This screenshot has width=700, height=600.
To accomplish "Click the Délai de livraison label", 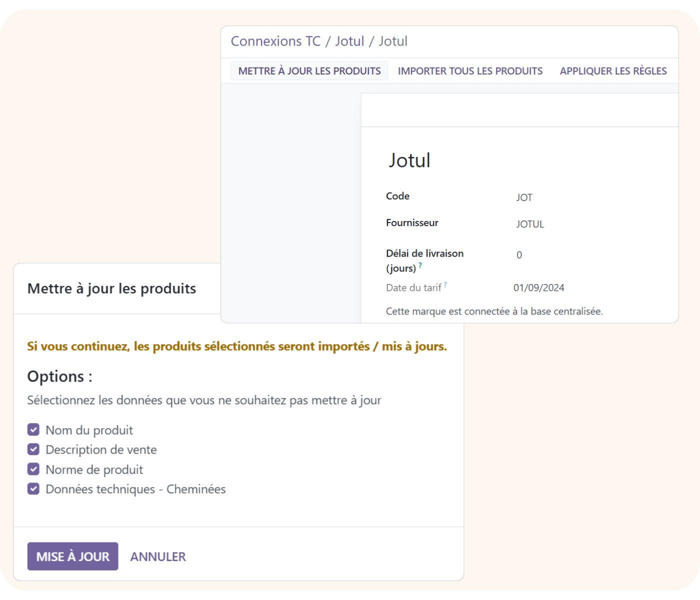I will (x=424, y=260).
